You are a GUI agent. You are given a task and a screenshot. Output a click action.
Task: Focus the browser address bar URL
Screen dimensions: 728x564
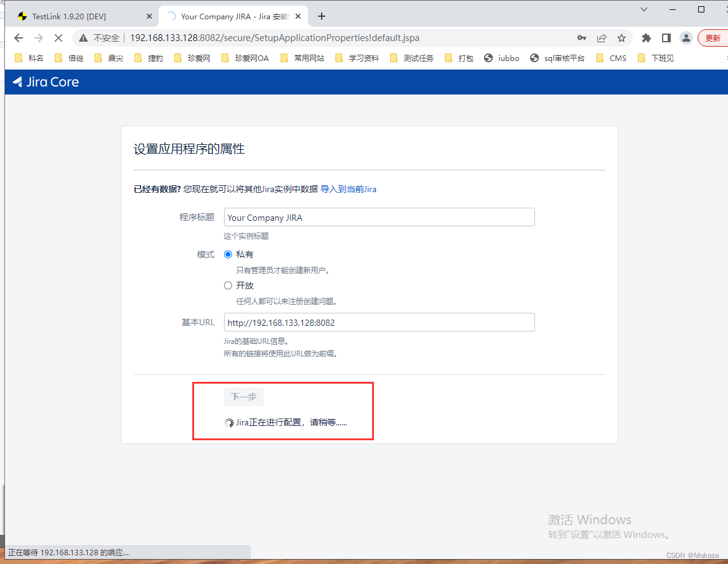(274, 38)
